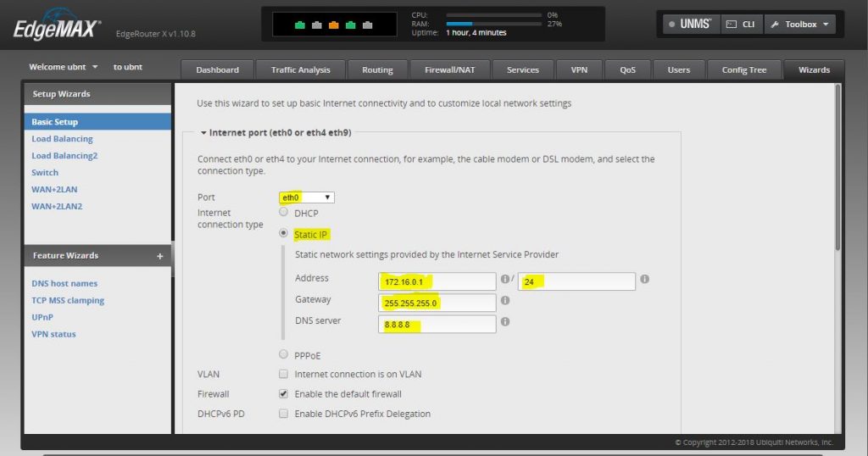Image resolution: width=868 pixels, height=456 pixels.
Task: Click the Gateway info icon
Action: [x=505, y=301]
